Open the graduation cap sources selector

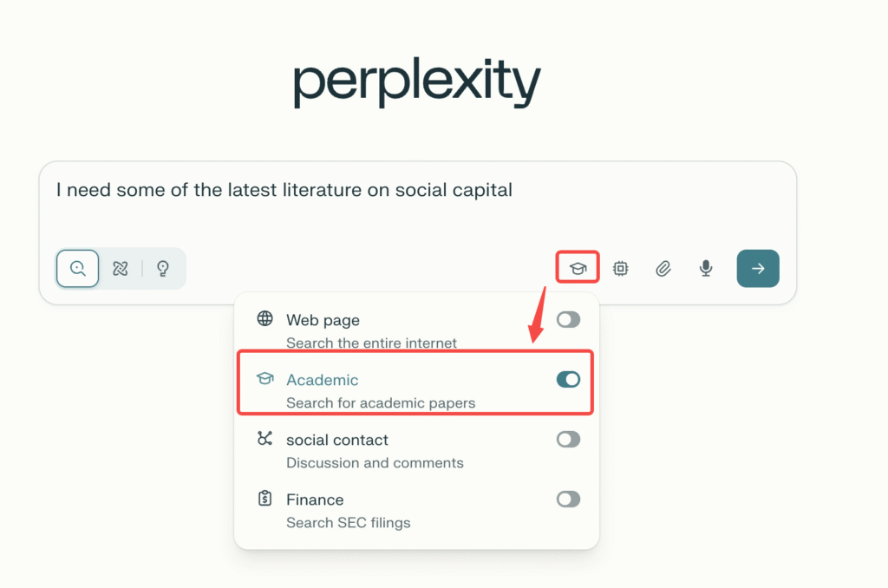click(x=578, y=269)
